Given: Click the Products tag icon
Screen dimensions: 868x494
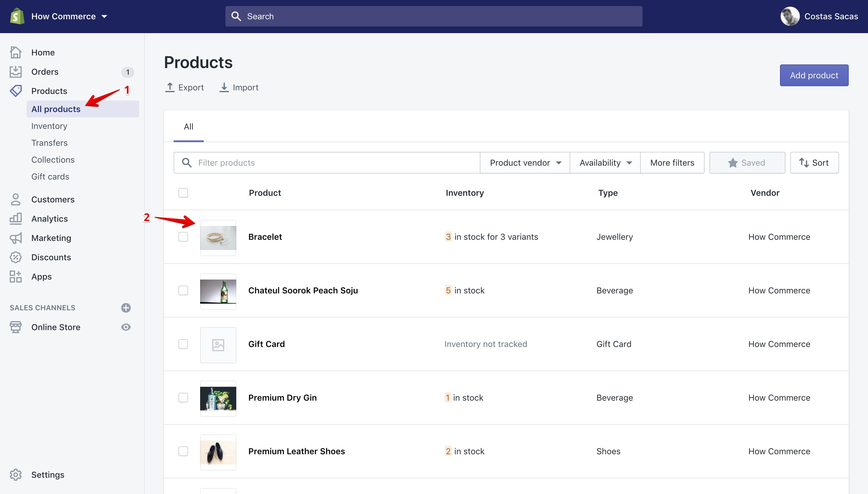Looking at the screenshot, I should pos(16,91).
